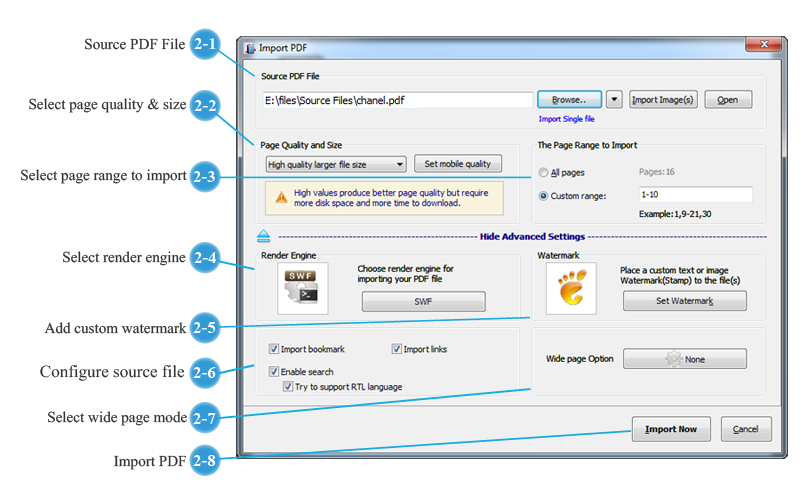Viewport: 800px width, 489px height.
Task: Toggle the Import bookmark checkbox
Action: tap(274, 349)
